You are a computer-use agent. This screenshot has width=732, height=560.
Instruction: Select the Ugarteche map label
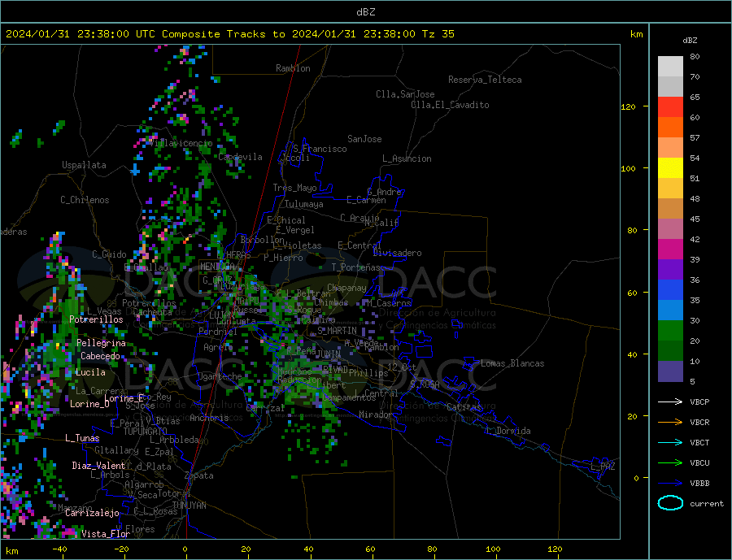(220, 376)
